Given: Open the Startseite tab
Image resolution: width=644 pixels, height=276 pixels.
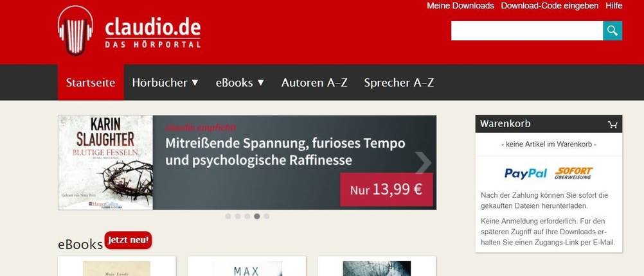Looking at the screenshot, I should [x=91, y=82].
